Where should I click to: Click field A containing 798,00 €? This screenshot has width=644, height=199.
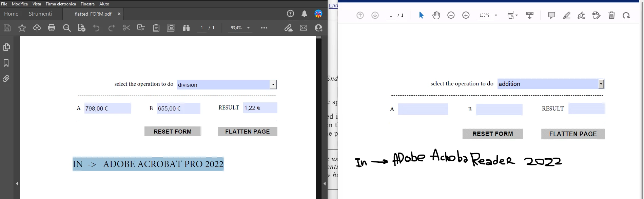[x=108, y=108]
